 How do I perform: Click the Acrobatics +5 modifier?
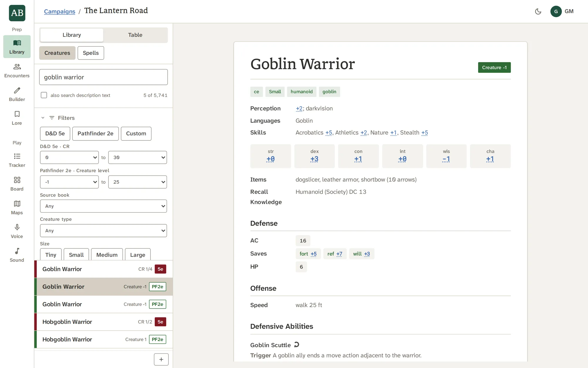tap(329, 133)
